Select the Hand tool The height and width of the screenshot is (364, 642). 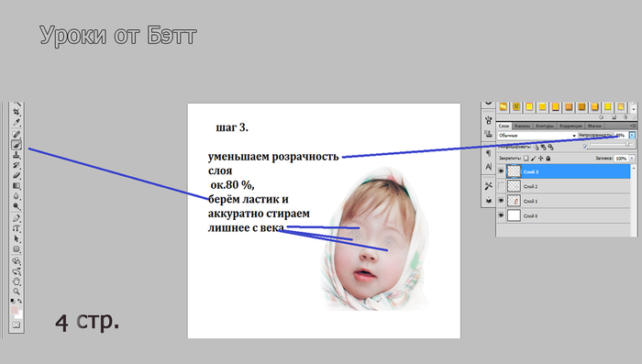(x=17, y=281)
